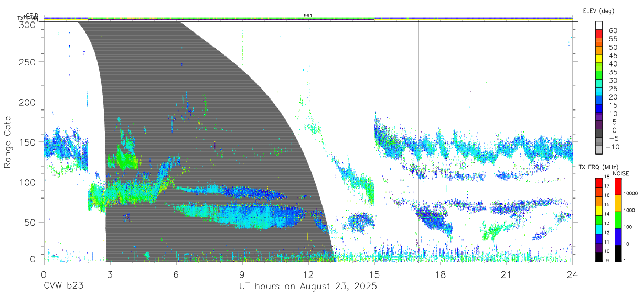
Task: Click the ELEV scale label 45
Action: tap(613, 56)
